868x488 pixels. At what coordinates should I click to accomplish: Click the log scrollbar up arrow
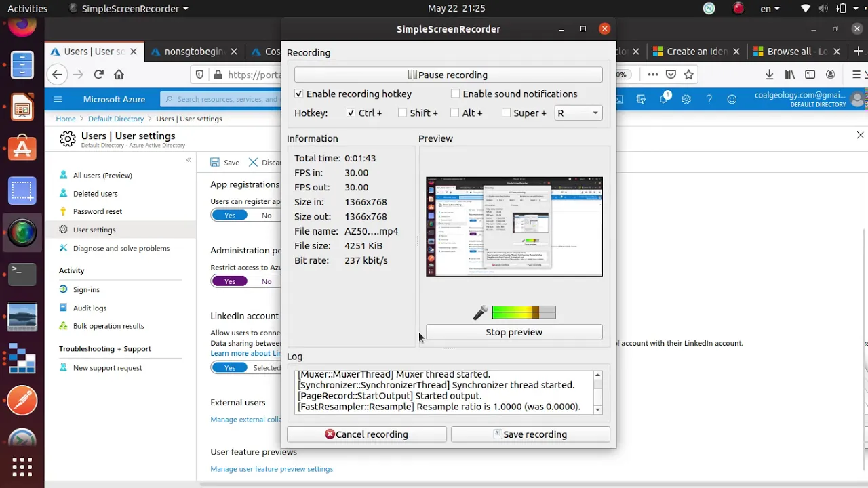597,375
